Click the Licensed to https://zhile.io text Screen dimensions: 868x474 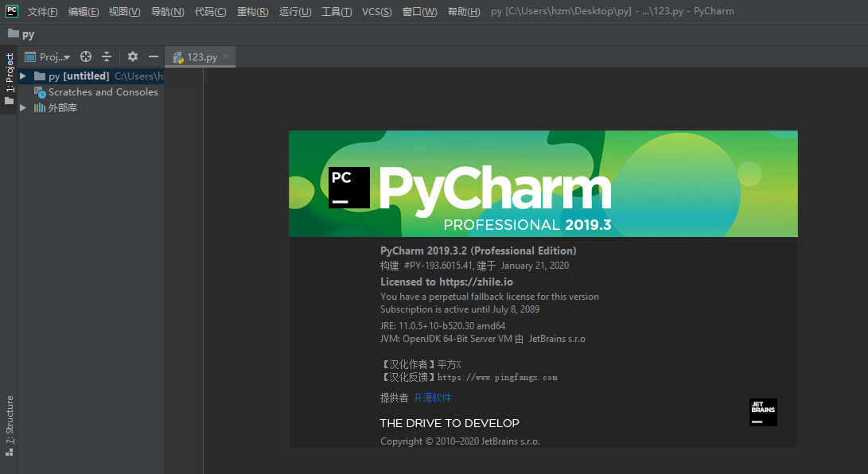(x=446, y=282)
